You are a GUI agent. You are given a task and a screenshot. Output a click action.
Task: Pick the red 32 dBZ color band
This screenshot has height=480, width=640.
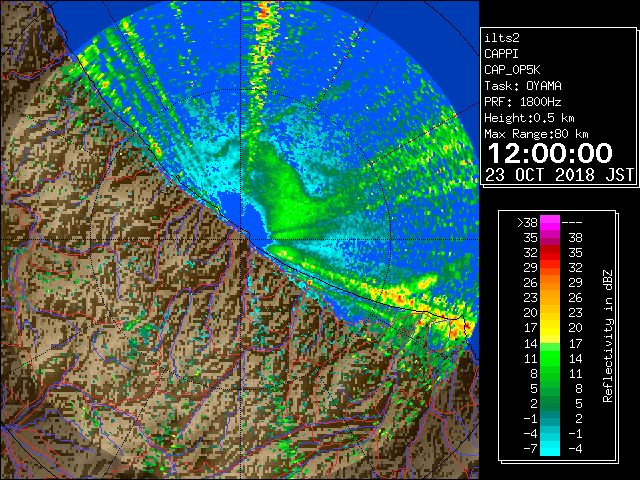coord(550,253)
